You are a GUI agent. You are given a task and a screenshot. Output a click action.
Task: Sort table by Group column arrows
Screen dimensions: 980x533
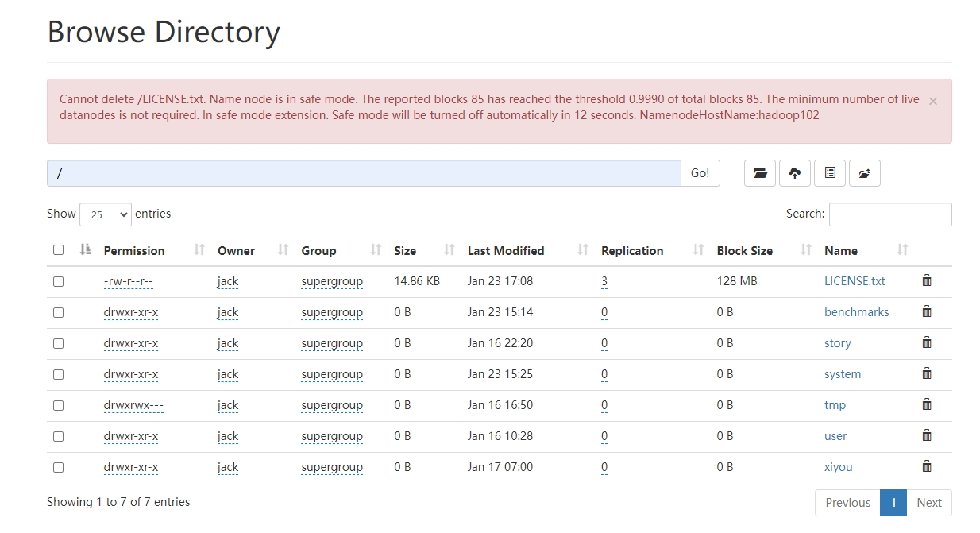[376, 250]
